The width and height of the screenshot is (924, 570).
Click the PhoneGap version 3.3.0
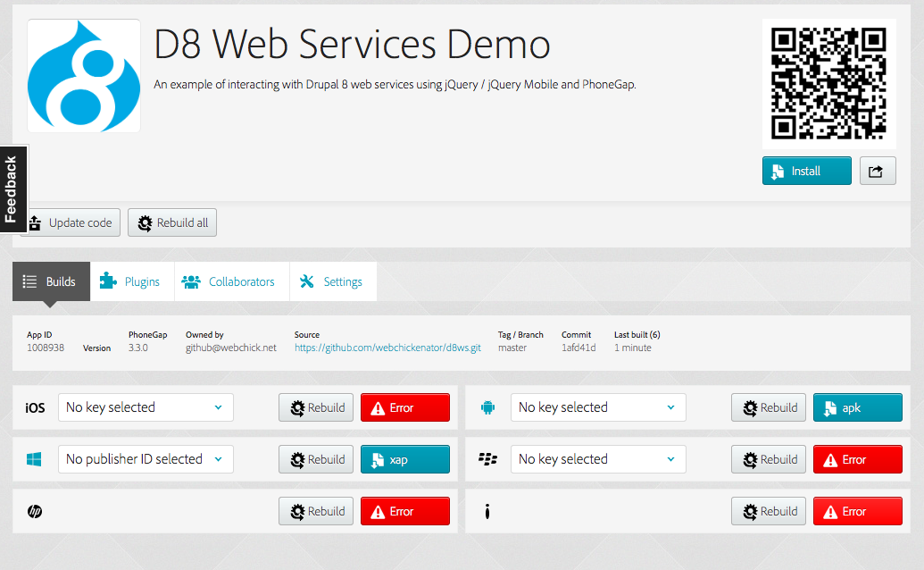[x=138, y=348]
